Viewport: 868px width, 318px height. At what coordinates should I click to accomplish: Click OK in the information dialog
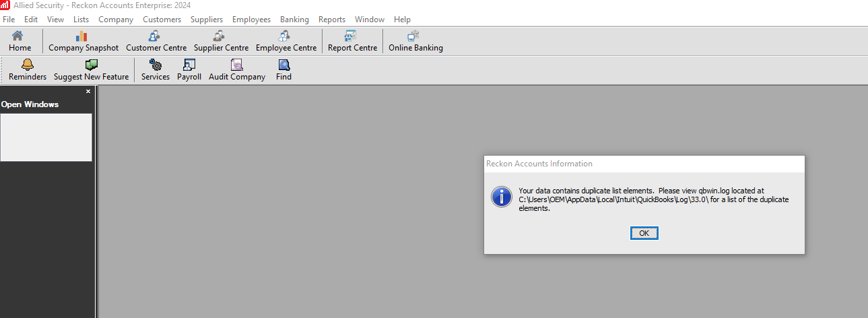tap(644, 233)
